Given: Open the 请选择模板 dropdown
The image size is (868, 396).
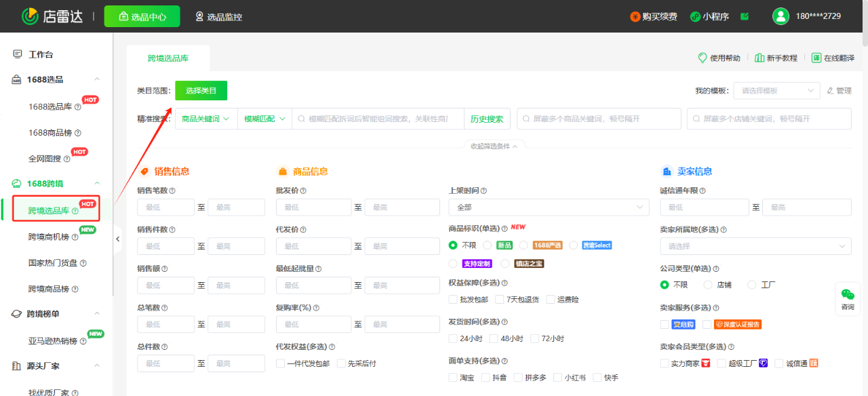Looking at the screenshot, I should pyautogui.click(x=776, y=90).
